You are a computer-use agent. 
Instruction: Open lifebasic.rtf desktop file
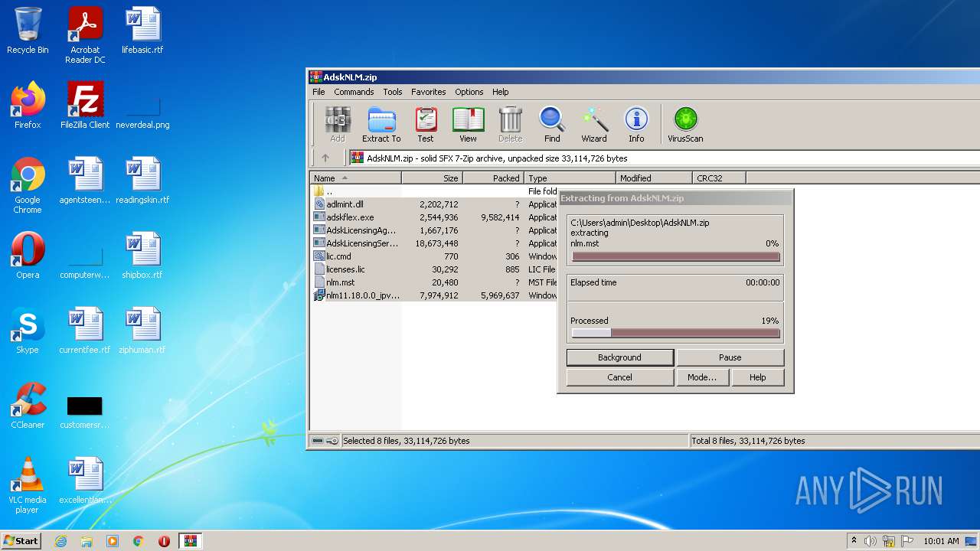pyautogui.click(x=142, y=31)
